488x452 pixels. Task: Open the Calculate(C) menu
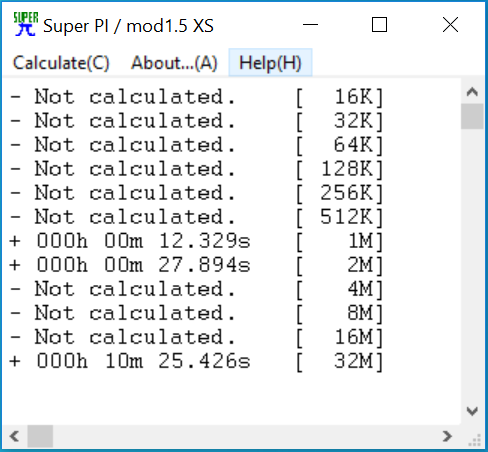61,63
